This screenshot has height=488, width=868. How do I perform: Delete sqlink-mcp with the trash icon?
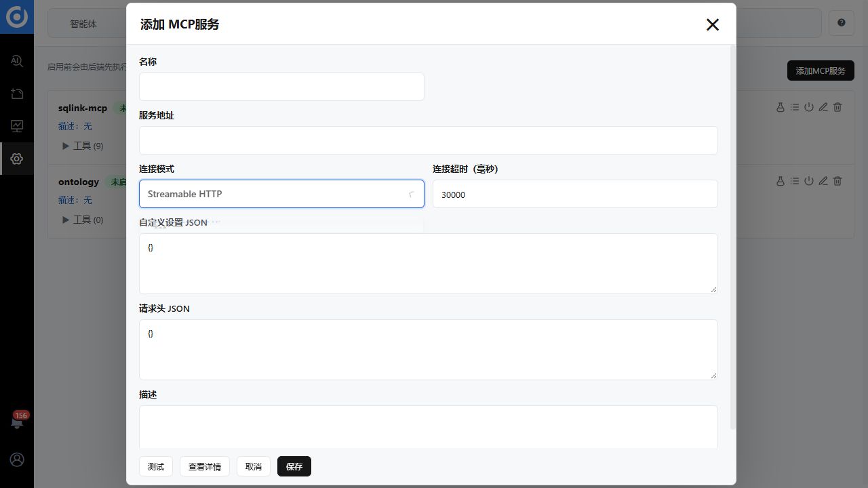pyautogui.click(x=837, y=107)
